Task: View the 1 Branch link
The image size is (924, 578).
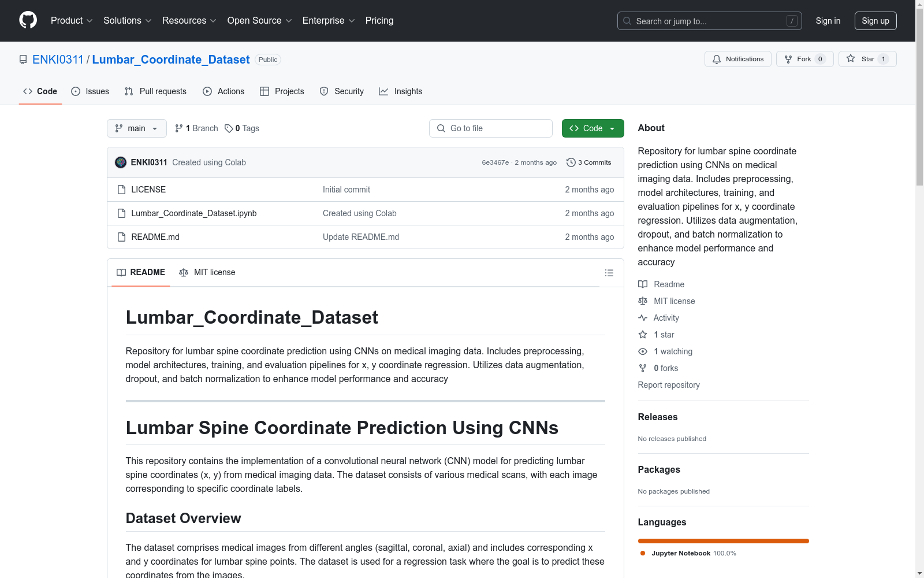Action: tap(196, 128)
